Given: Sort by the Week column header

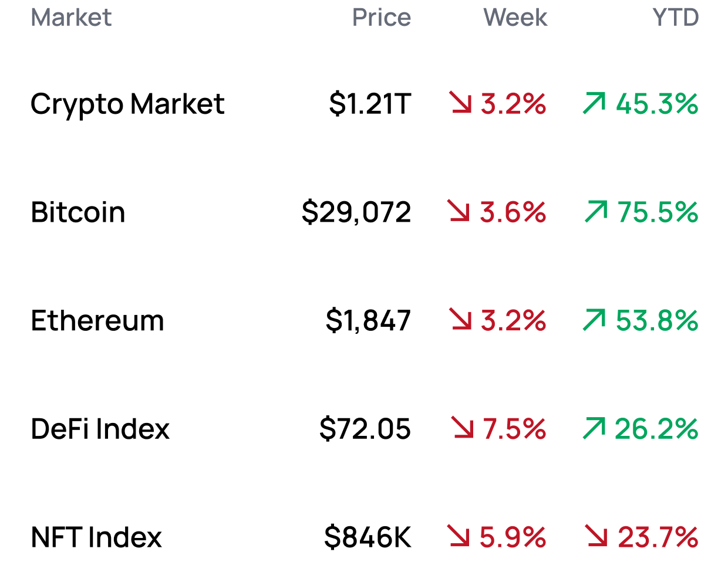Looking at the screenshot, I should pyautogui.click(x=515, y=18).
